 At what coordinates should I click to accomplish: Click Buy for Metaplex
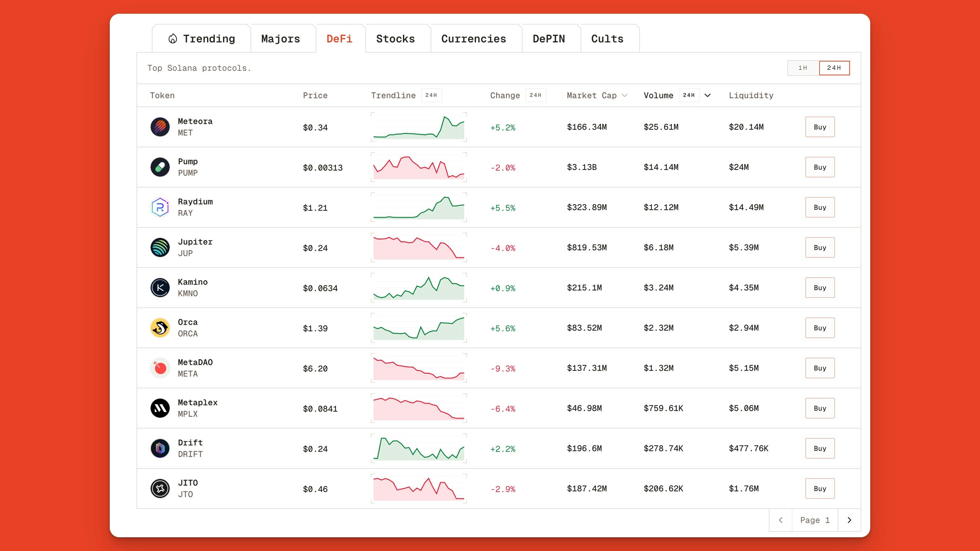coord(820,408)
